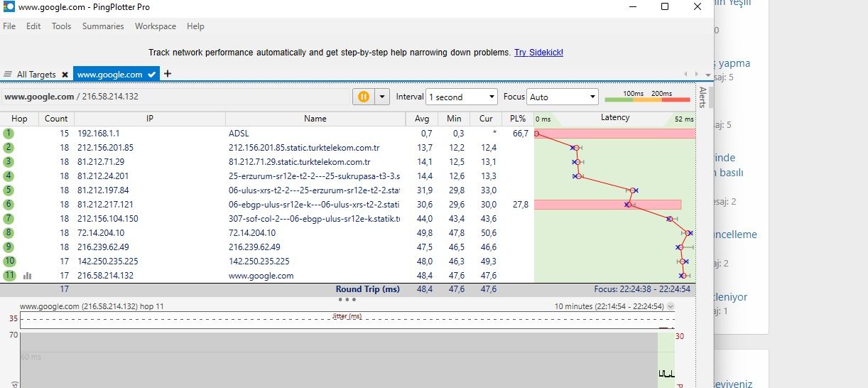Screen dimensions: 868x388
Task: Click IP address 192.168.1.1
Action: point(99,134)
